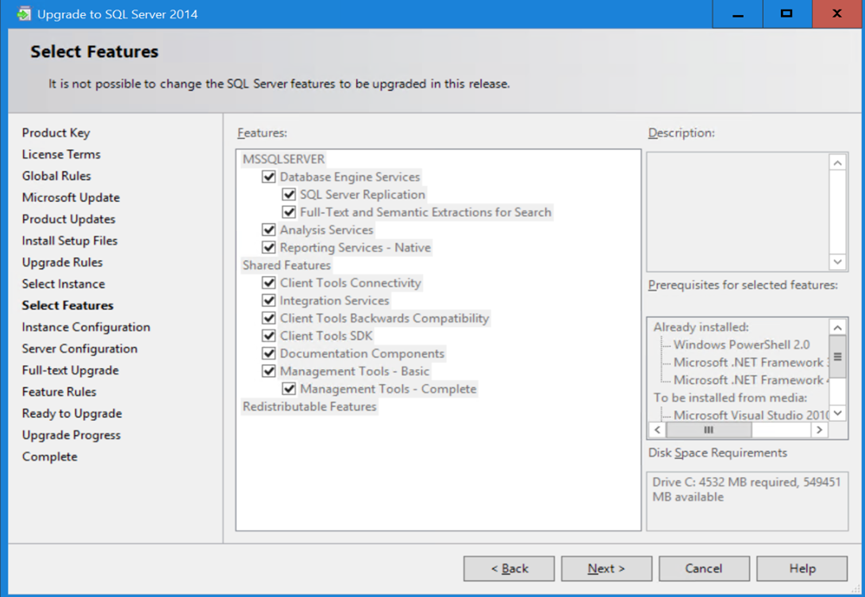Click the SQL Server setup title bar icon
Screen dimensions: 865x597
click(x=24, y=14)
